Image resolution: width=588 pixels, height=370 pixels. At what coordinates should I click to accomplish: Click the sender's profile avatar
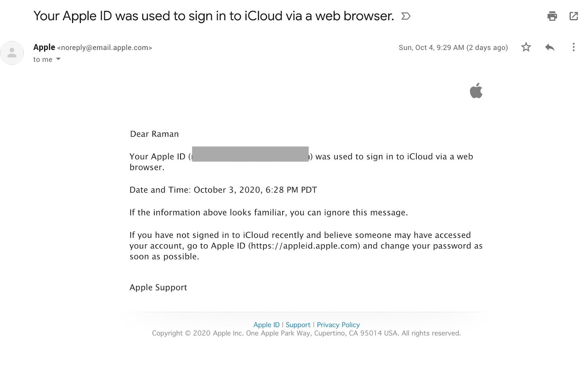12,53
